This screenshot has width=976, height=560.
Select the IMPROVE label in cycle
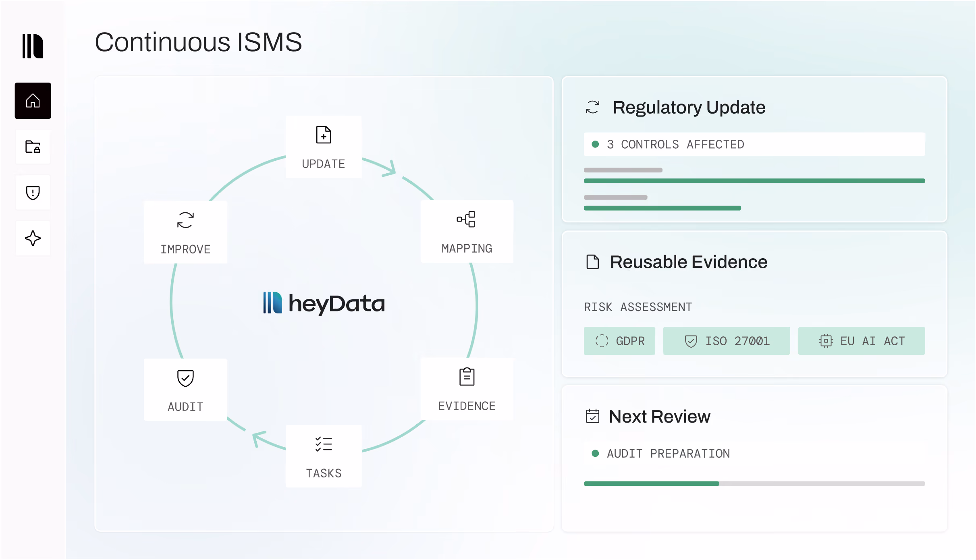pyautogui.click(x=185, y=249)
